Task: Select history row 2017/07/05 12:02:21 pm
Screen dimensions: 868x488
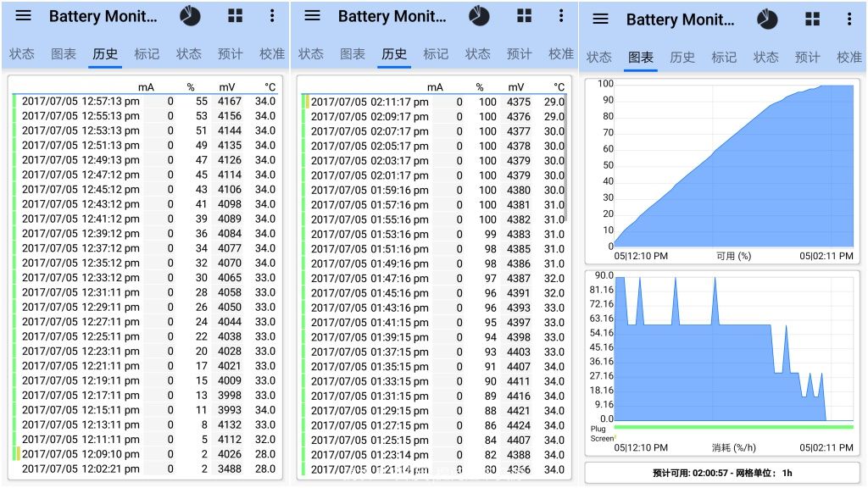Action: point(145,469)
